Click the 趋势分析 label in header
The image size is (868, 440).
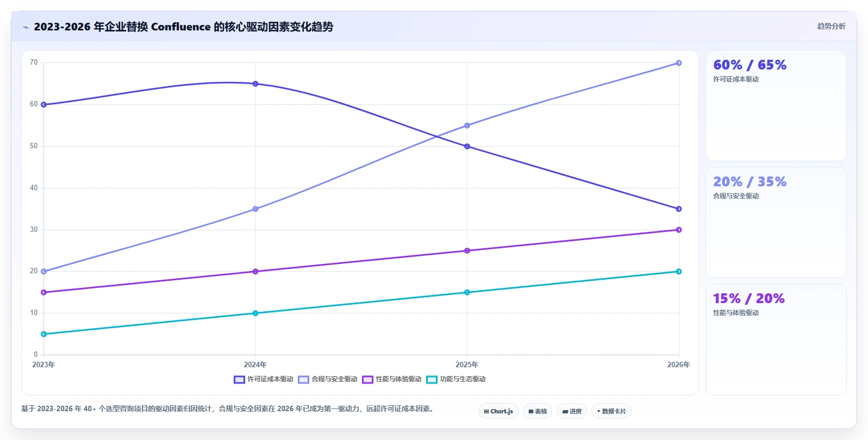[x=831, y=26]
